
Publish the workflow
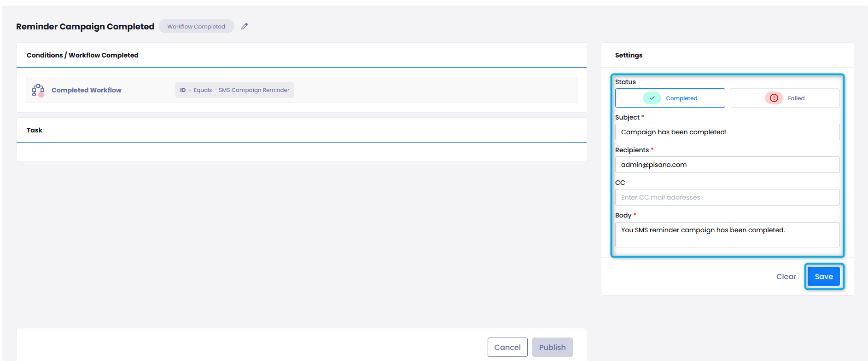point(553,347)
